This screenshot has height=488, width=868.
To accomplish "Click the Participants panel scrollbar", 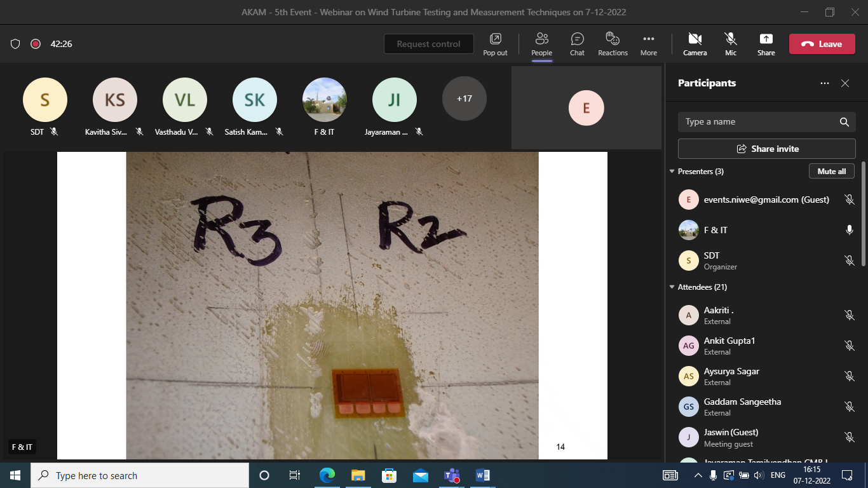I will coord(862,216).
